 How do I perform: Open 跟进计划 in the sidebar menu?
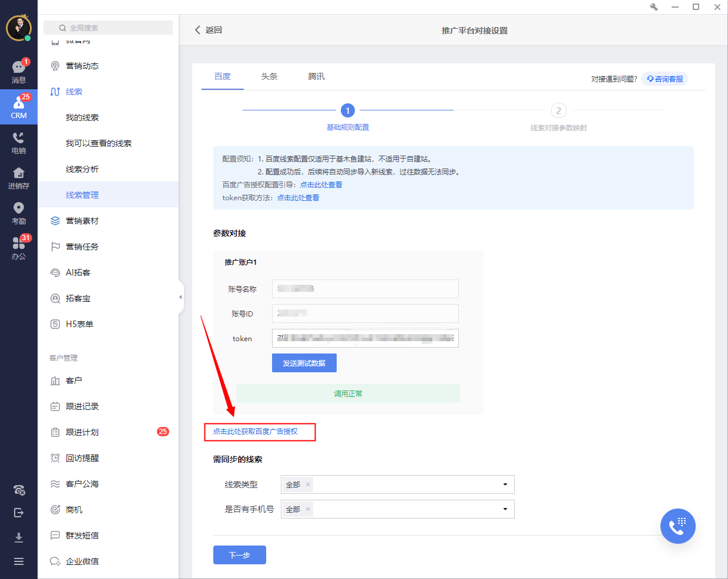[82, 432]
